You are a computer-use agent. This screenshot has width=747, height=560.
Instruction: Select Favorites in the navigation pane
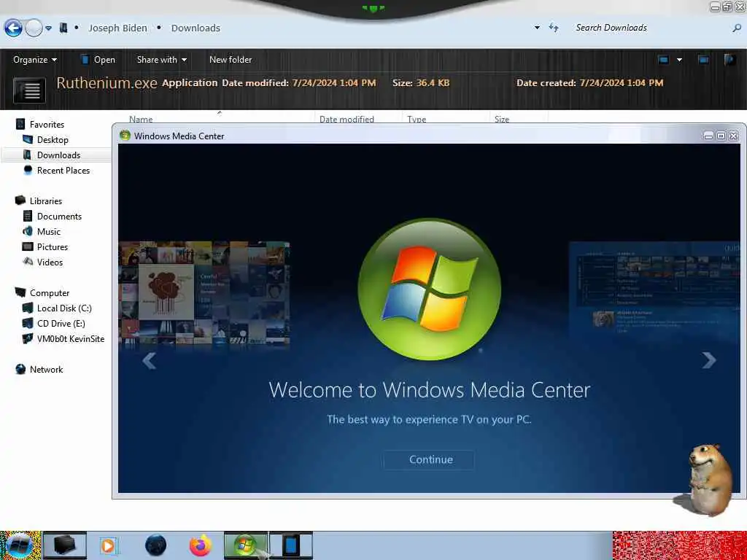(47, 124)
